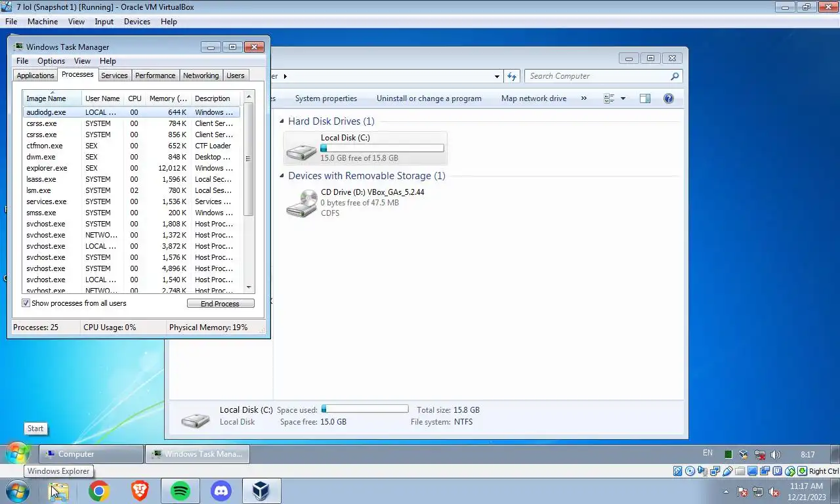Toggle preview pane icon in Computer window
The height and width of the screenshot is (504, 840).
click(645, 98)
